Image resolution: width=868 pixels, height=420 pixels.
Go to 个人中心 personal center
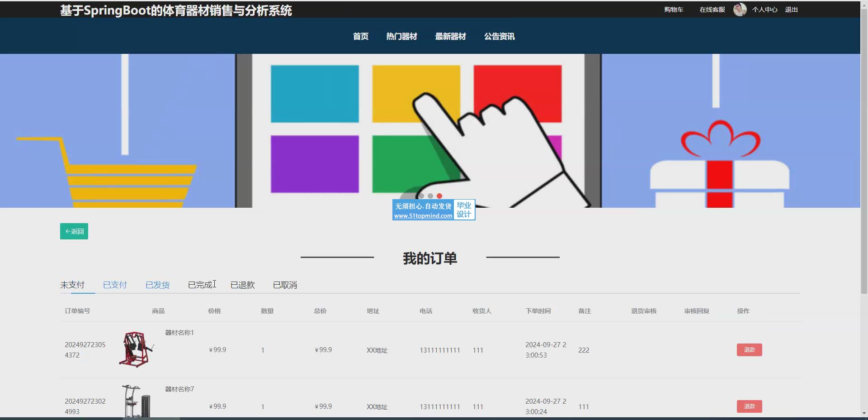point(764,10)
